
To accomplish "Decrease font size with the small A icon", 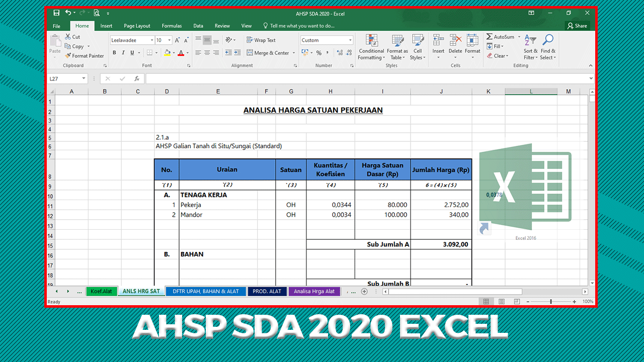I will pyautogui.click(x=187, y=40).
